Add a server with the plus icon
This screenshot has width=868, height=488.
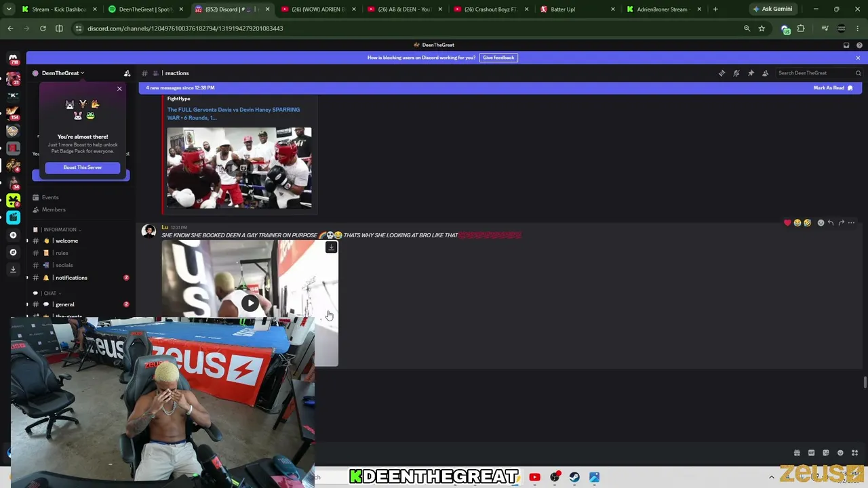click(x=13, y=235)
